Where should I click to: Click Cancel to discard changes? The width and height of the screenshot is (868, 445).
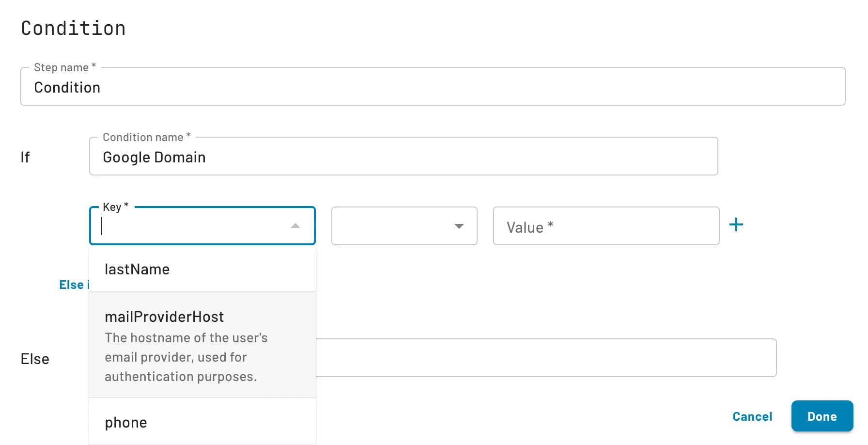point(752,416)
